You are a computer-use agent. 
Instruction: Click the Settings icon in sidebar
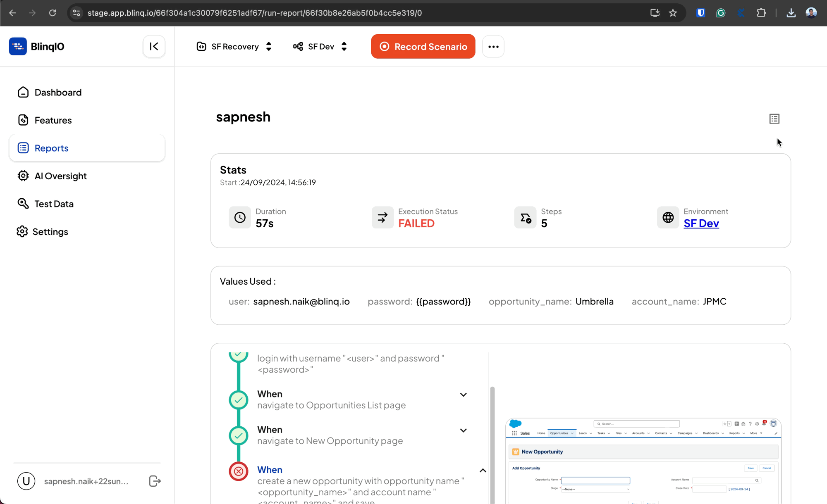click(x=23, y=231)
